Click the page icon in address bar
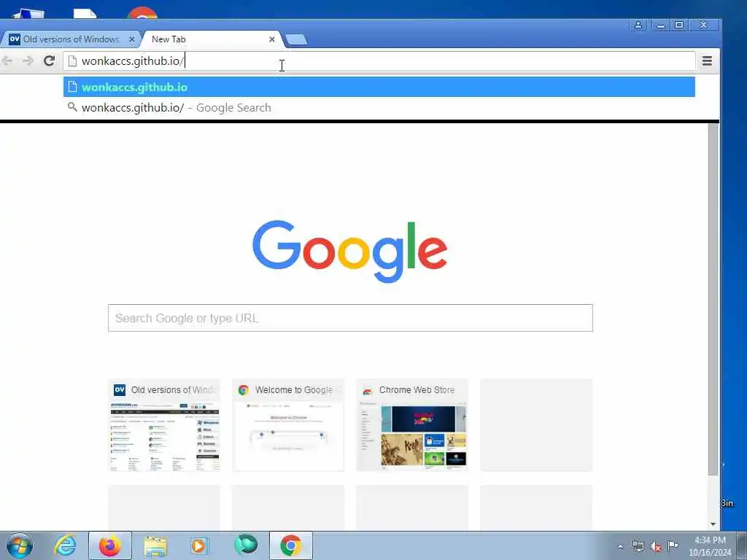Image resolution: width=747 pixels, height=560 pixels. coord(72,61)
